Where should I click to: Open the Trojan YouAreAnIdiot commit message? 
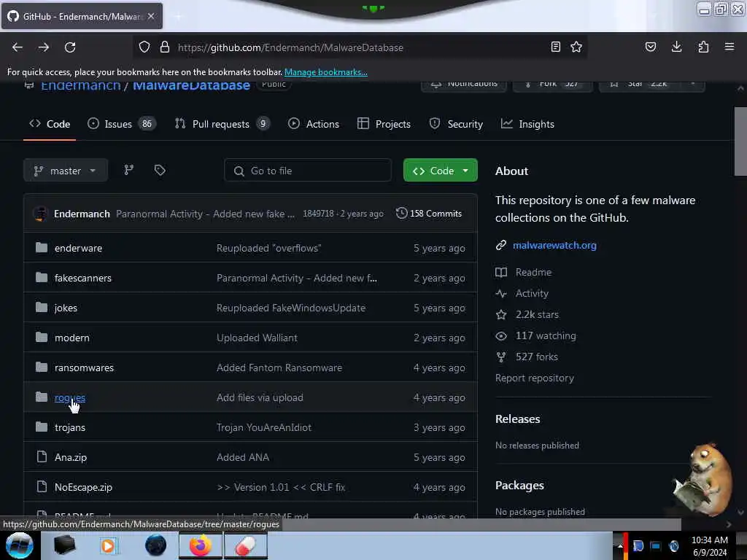(264, 427)
